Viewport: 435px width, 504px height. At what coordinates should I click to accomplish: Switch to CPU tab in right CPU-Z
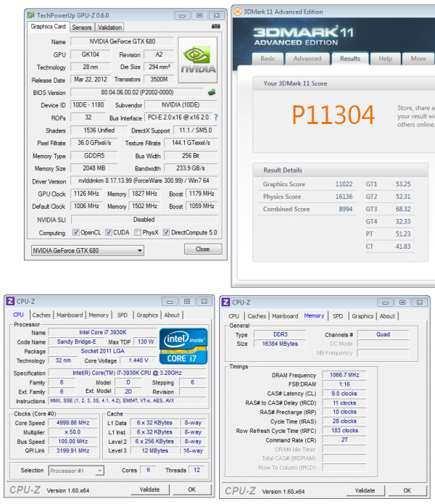[x=233, y=316]
